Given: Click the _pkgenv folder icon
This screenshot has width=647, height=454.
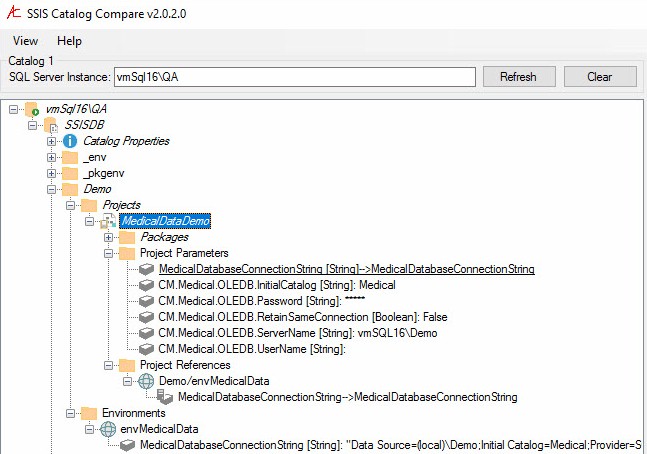Looking at the screenshot, I should pyautogui.click(x=70, y=173).
